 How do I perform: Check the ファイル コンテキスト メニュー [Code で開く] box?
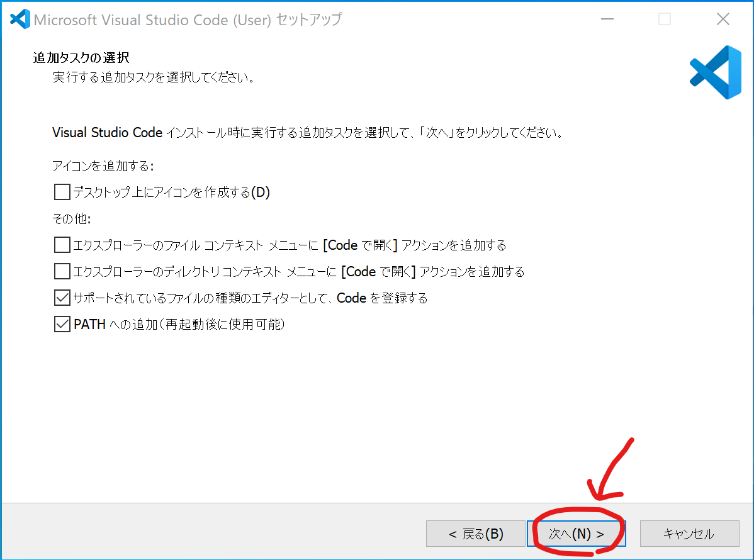tap(62, 245)
